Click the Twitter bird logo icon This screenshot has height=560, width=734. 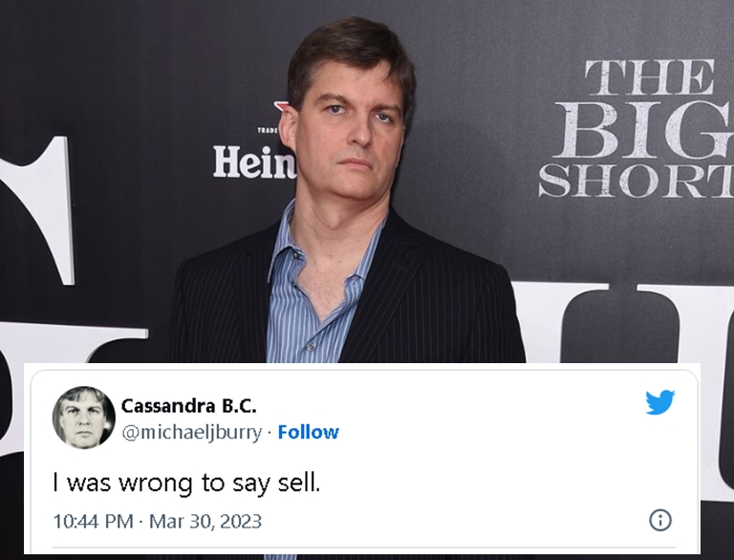pyautogui.click(x=659, y=402)
